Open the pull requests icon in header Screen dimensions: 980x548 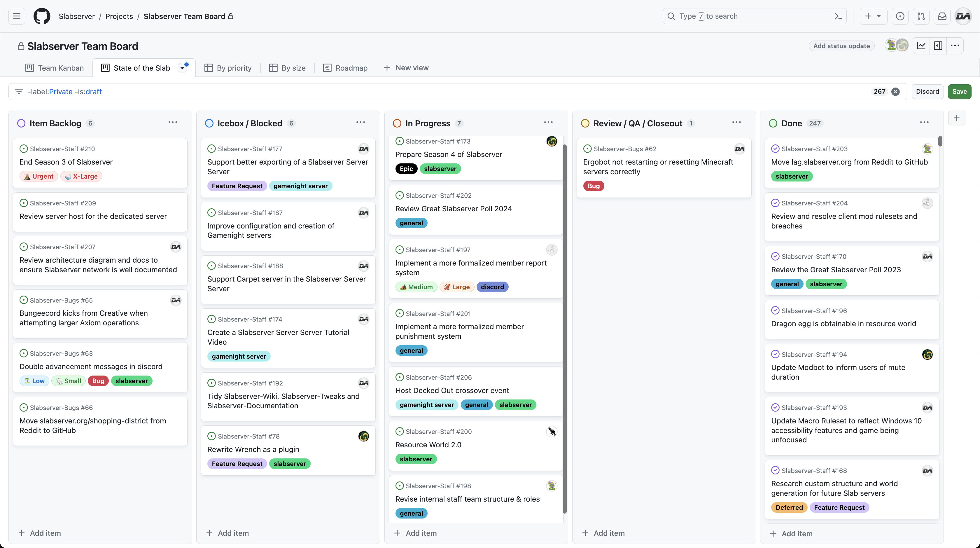point(921,16)
